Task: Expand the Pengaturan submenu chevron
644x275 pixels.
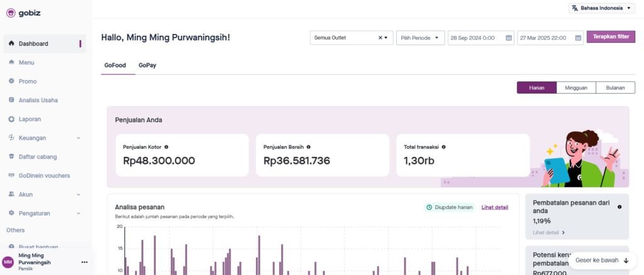Action: click(79, 213)
